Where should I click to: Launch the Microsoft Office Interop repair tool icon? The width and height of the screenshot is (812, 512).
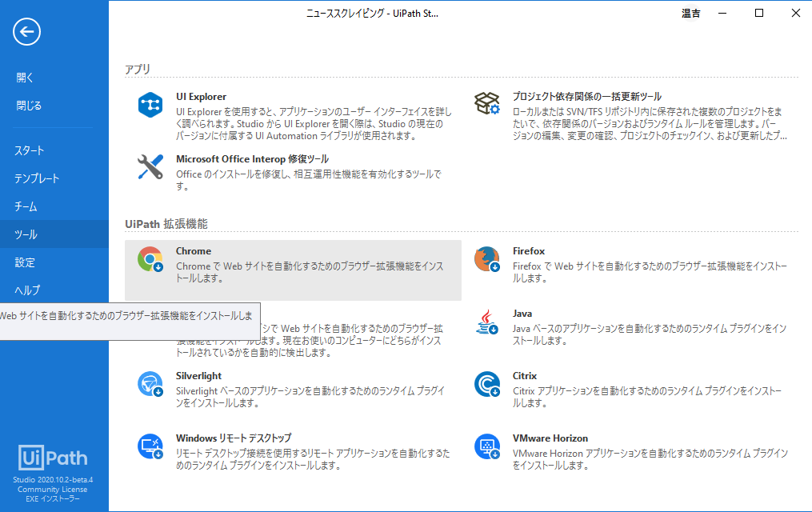pyautogui.click(x=150, y=167)
